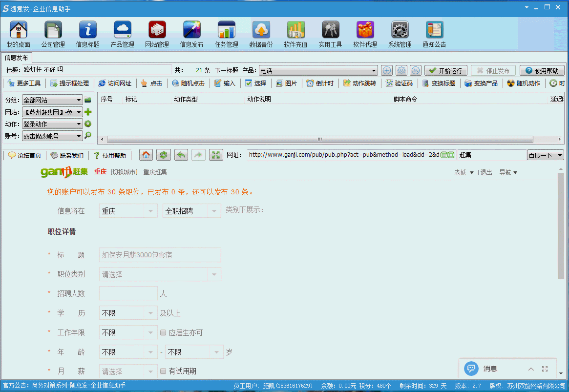This screenshot has height=392, width=569.
Task: Add a 访问网址 action
Action: 115,83
